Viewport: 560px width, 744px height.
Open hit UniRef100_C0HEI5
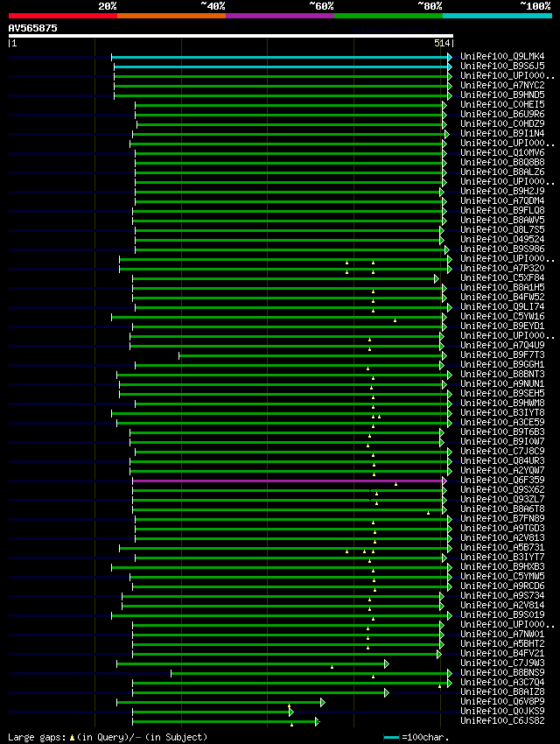click(502, 104)
